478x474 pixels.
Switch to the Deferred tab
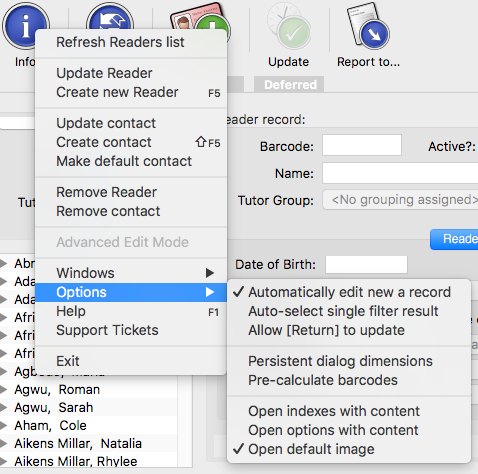tap(289, 85)
